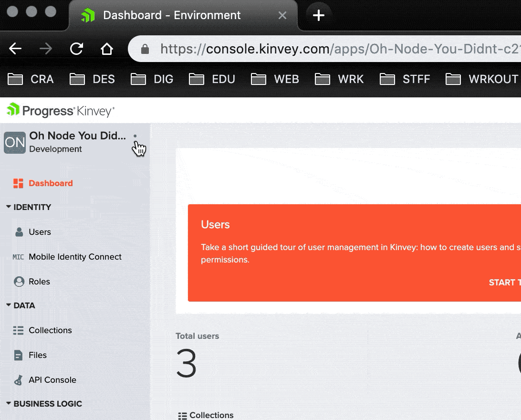This screenshot has height=420, width=521.
Task: Click the browser address bar URL
Action: point(334,49)
